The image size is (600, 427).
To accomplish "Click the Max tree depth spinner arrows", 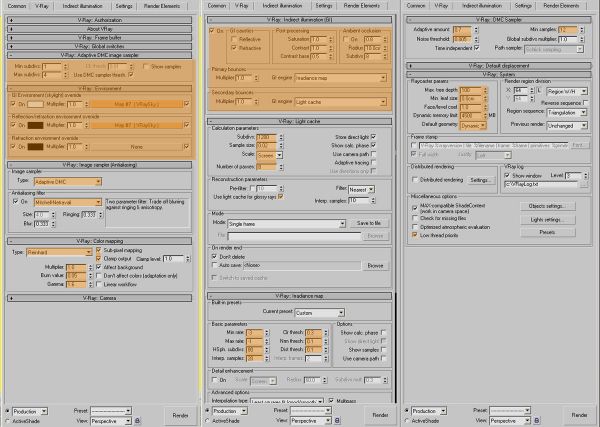I will [485, 90].
